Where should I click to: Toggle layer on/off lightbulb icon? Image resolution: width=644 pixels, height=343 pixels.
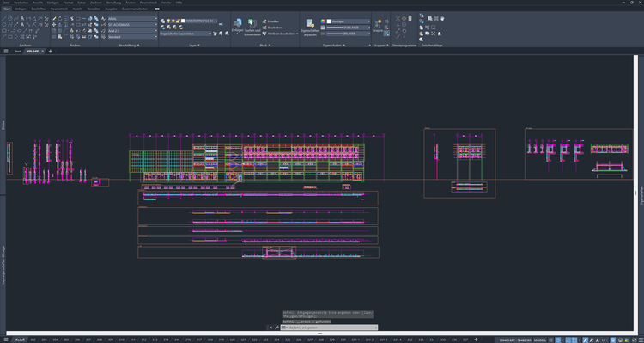168,21
